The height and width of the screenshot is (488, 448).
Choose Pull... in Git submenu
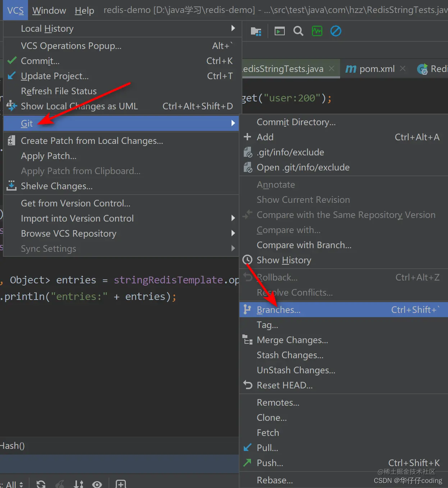(x=344, y=448)
